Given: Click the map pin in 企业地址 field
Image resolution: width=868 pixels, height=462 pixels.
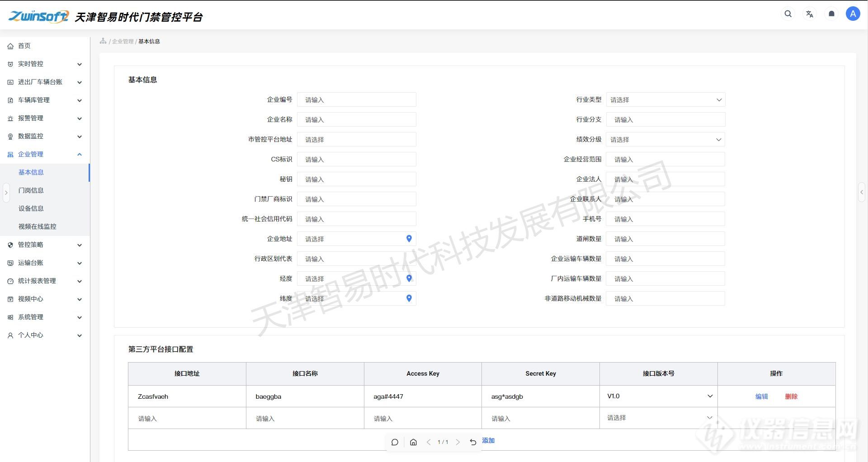Looking at the screenshot, I should [409, 239].
